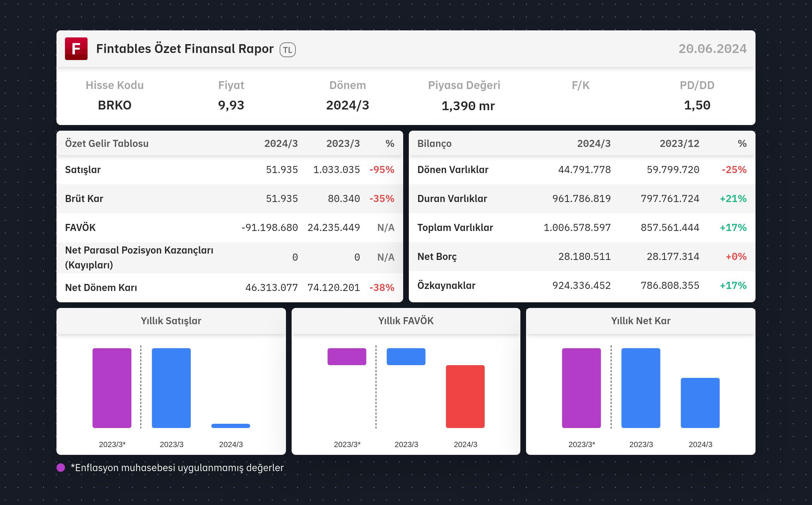The width and height of the screenshot is (812, 505).
Task: Click Net Dönem Karı value 46.313.077
Action: click(271, 287)
